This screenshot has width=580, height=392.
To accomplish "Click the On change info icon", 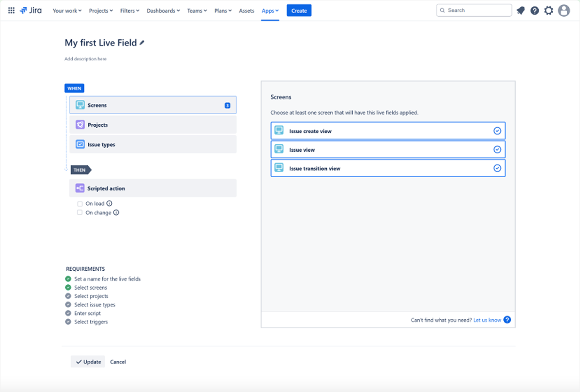I will coord(116,213).
